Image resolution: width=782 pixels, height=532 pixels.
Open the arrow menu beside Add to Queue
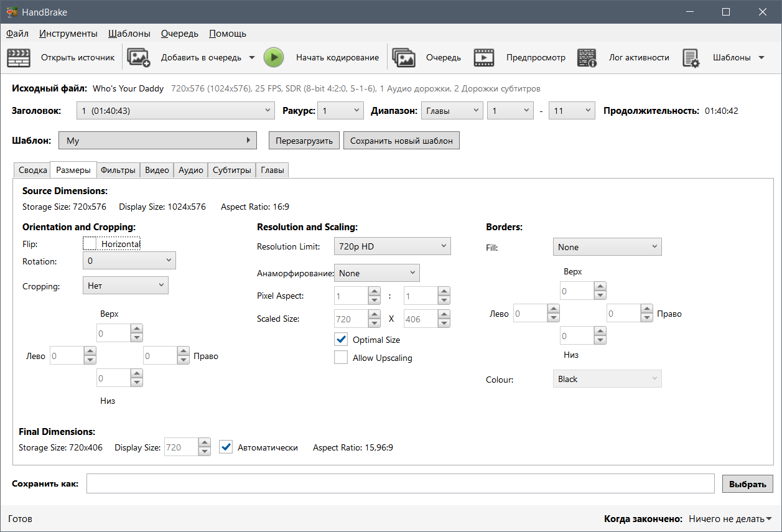(x=252, y=57)
